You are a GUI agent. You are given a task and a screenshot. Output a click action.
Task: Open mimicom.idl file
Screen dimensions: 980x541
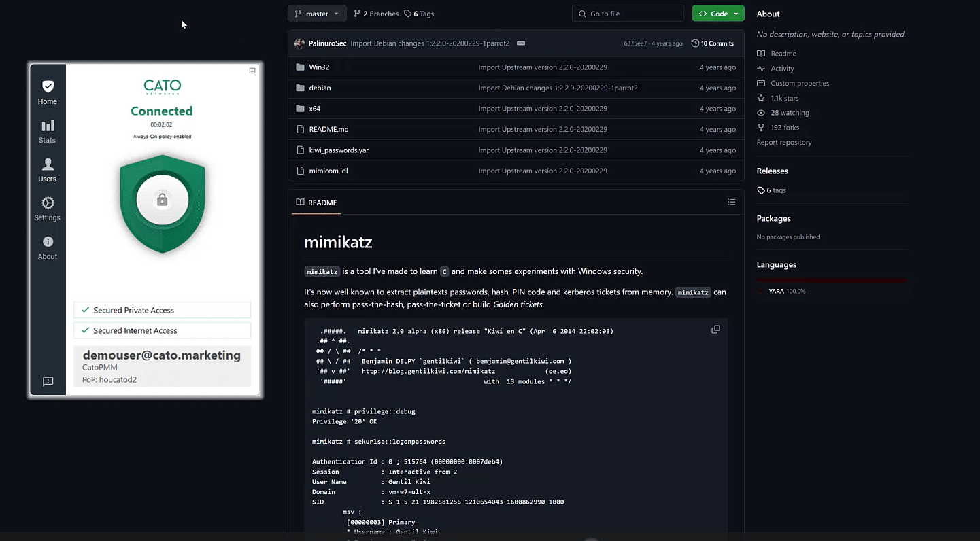(x=328, y=171)
